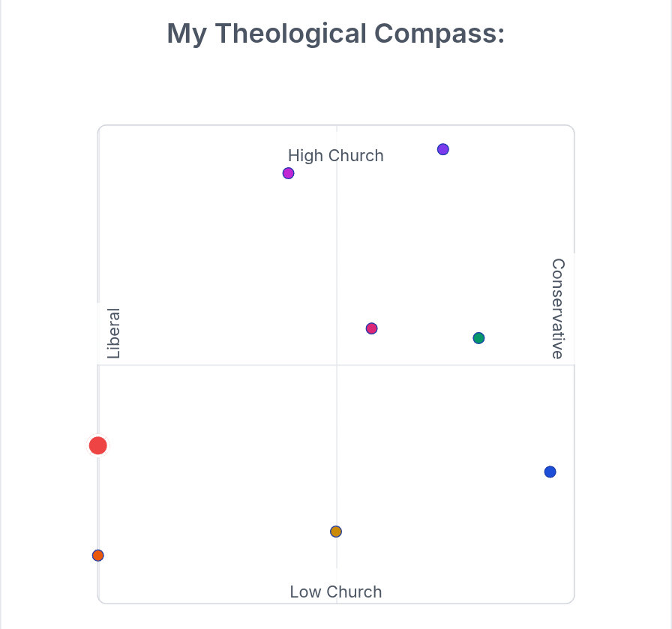The image size is (672, 629).
Task: Select the orange dot at bottom left
Action: tap(97, 556)
